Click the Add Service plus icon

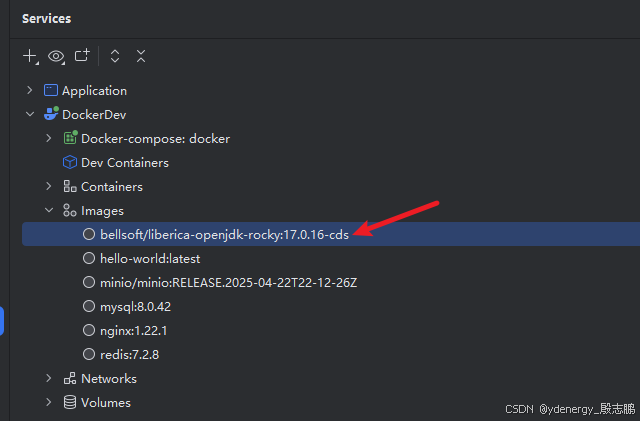30,57
